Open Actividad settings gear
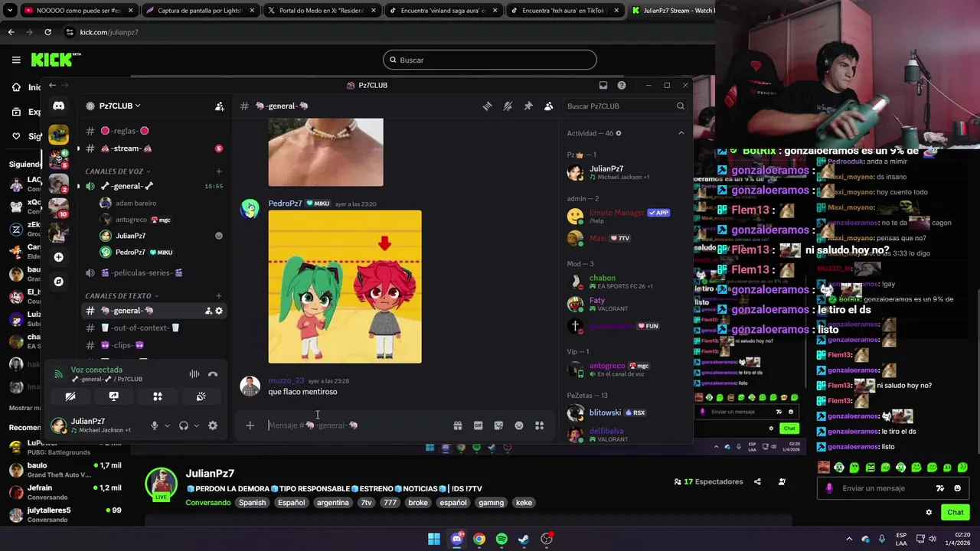The height and width of the screenshot is (551, 980). 619,133
